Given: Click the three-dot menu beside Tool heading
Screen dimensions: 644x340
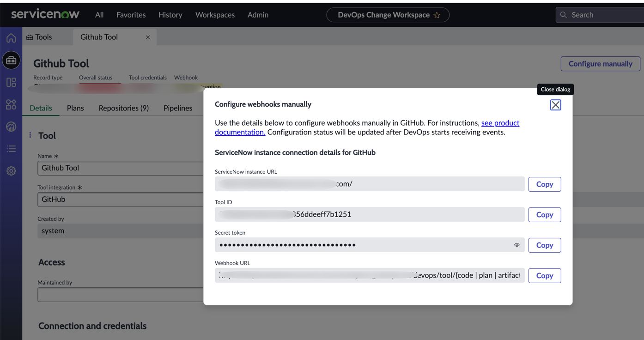Looking at the screenshot, I should [30, 135].
